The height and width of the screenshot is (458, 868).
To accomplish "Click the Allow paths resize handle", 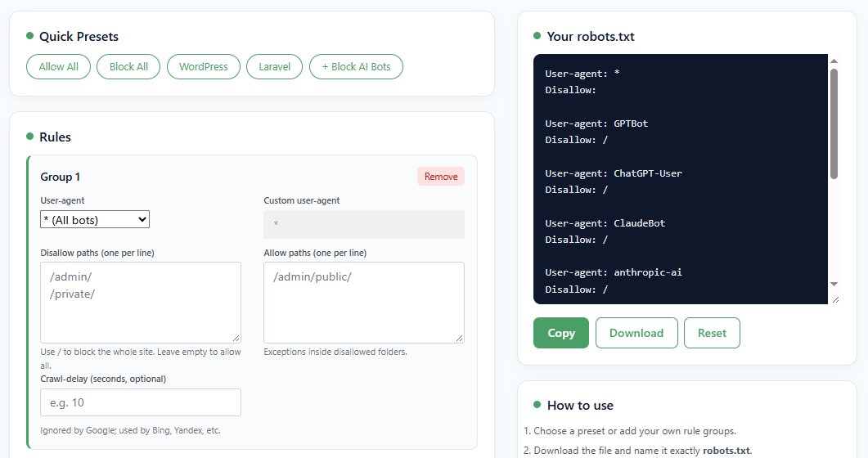I will tap(460, 338).
